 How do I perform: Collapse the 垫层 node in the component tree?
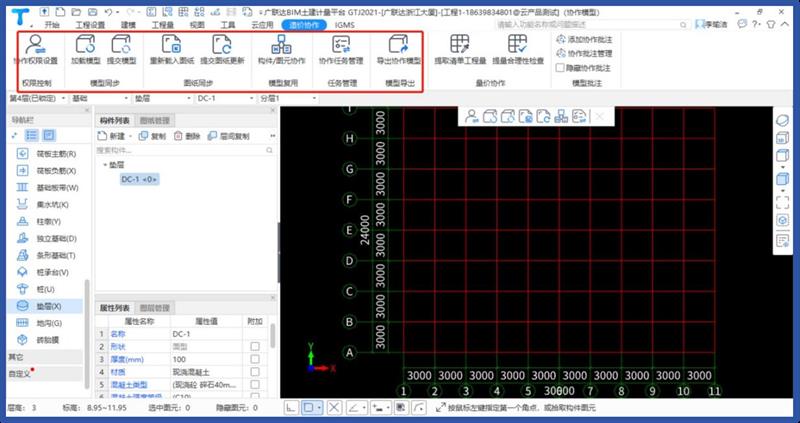point(106,165)
